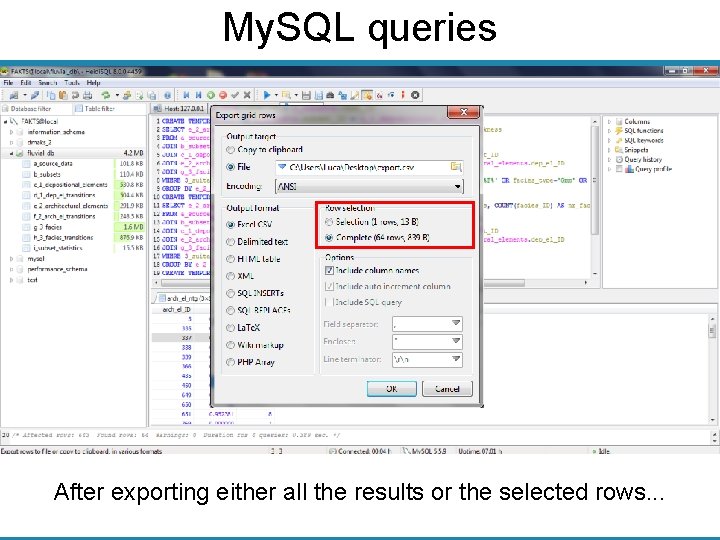Viewport: 720px width, 540px height.
Task: Collapse the fluvial_db database node
Action: pyautogui.click(x=11, y=153)
